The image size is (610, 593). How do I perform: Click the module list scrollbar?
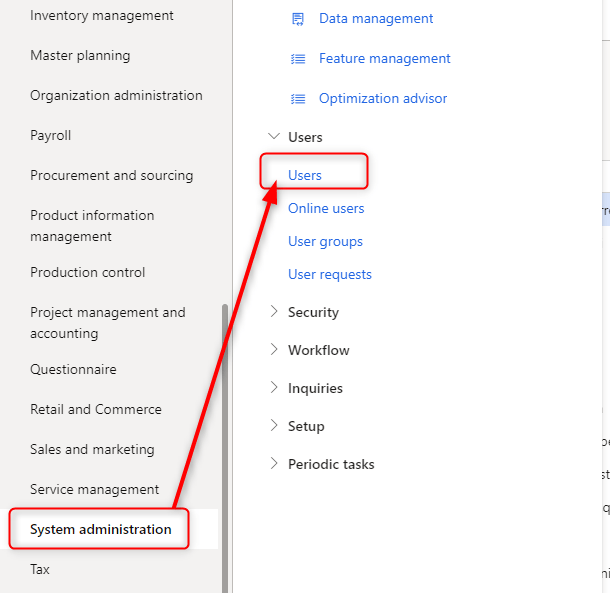pyautogui.click(x=225, y=440)
